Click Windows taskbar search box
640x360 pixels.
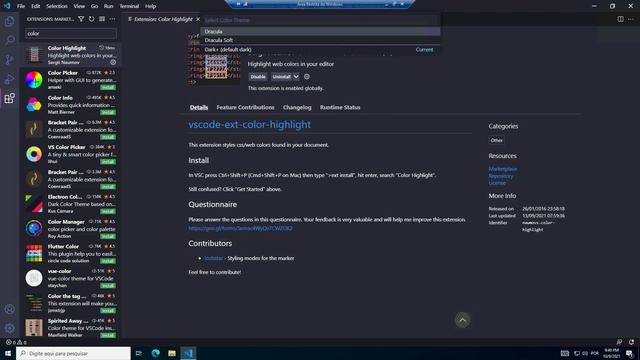(73, 353)
